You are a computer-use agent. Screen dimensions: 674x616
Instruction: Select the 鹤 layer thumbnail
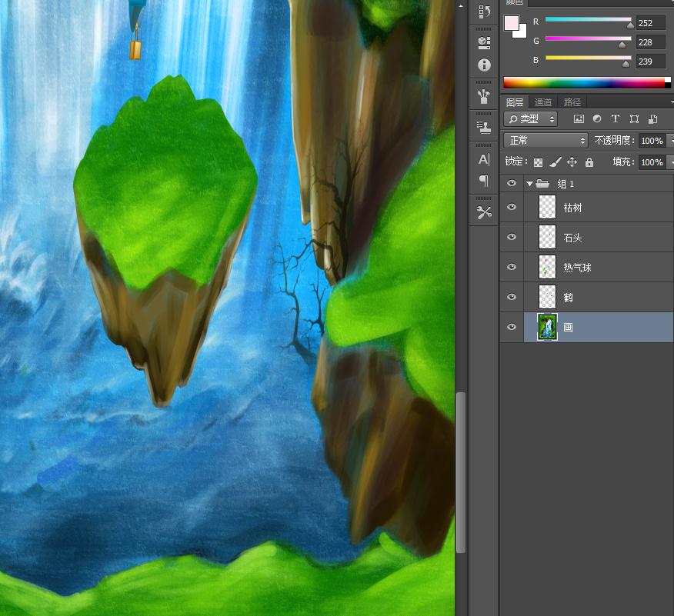(x=547, y=298)
